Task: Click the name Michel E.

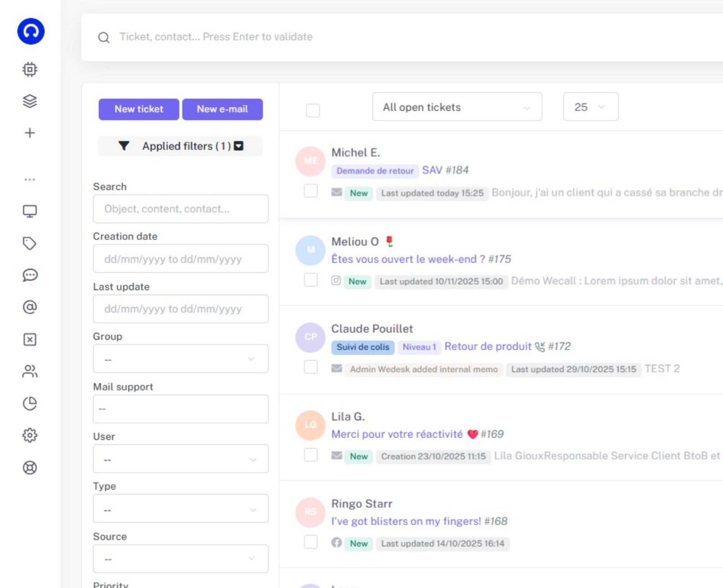Action: [x=355, y=153]
